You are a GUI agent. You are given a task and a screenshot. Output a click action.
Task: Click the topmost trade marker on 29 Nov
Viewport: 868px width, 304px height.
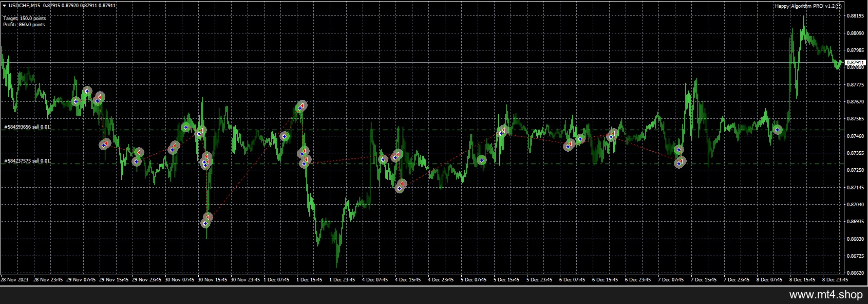click(87, 92)
